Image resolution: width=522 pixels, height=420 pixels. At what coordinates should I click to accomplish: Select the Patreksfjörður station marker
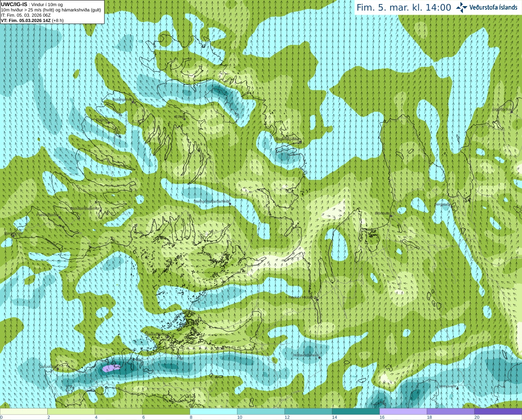(60, 217)
